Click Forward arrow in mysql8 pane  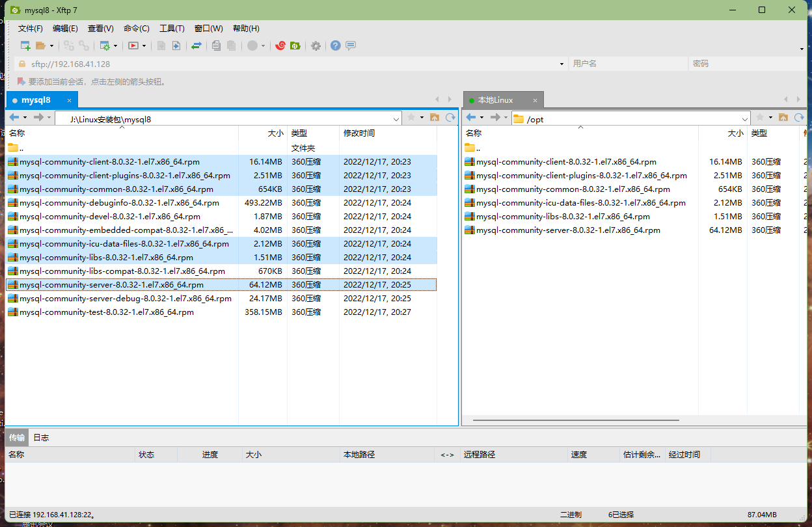pyautogui.click(x=38, y=117)
